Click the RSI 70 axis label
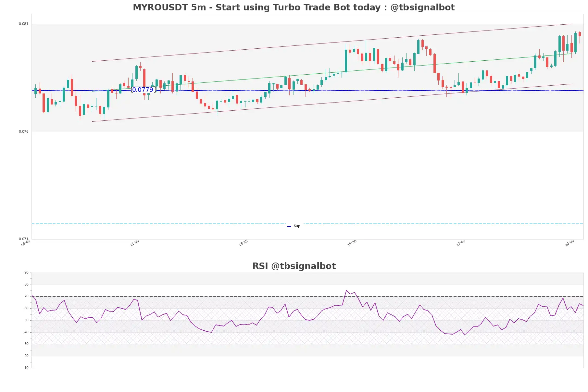The width and height of the screenshot is (588, 392). 26,296
